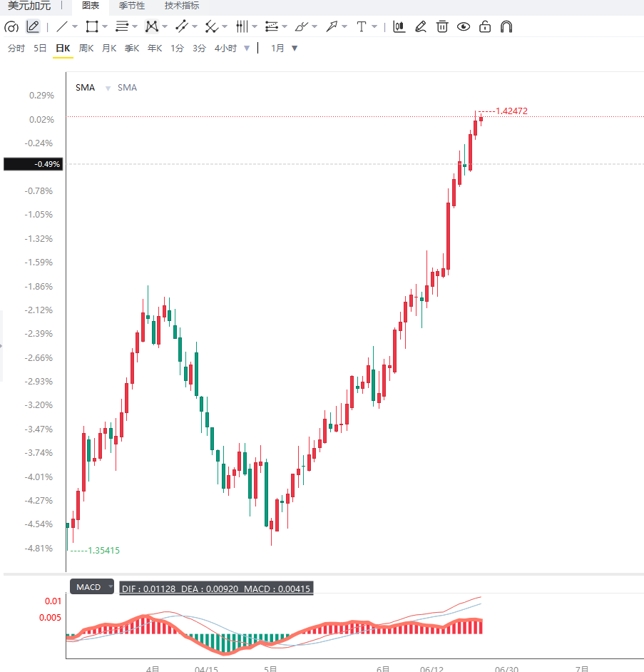Image resolution: width=644 pixels, height=672 pixels.
Task: Select the 3分 timeframe
Action: tap(199, 48)
